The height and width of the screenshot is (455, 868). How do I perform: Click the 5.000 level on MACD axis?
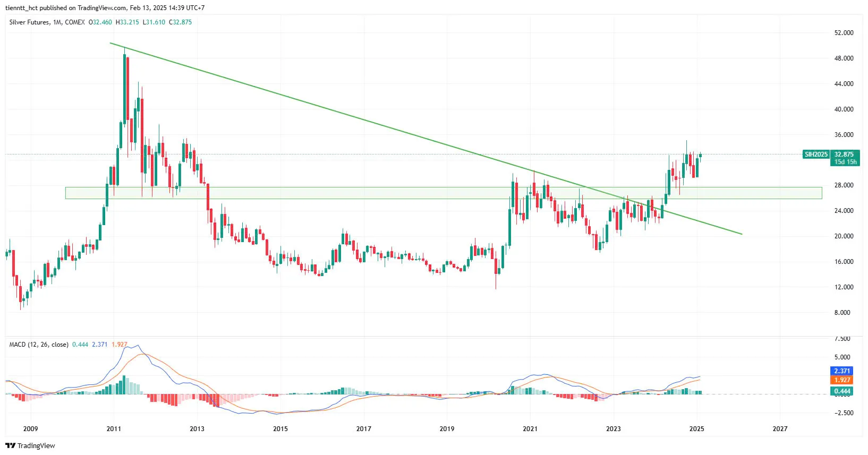[x=842, y=357]
